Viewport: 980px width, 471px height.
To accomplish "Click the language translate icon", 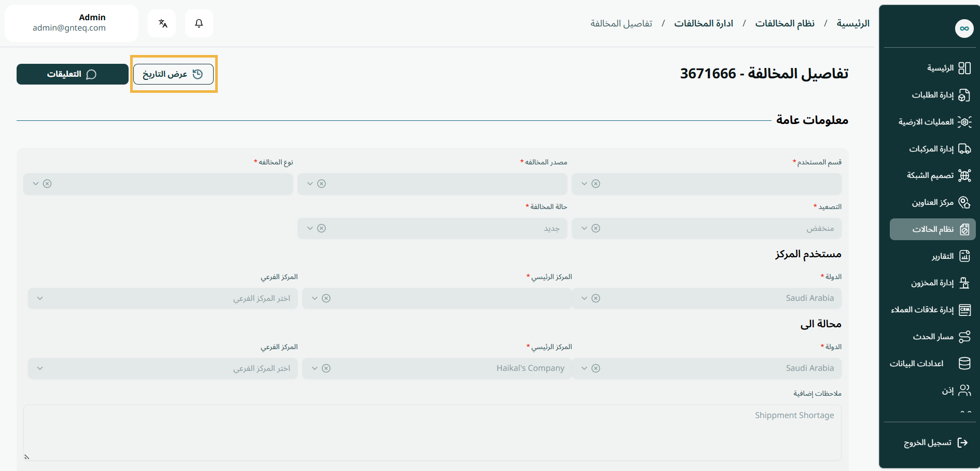I will (162, 23).
